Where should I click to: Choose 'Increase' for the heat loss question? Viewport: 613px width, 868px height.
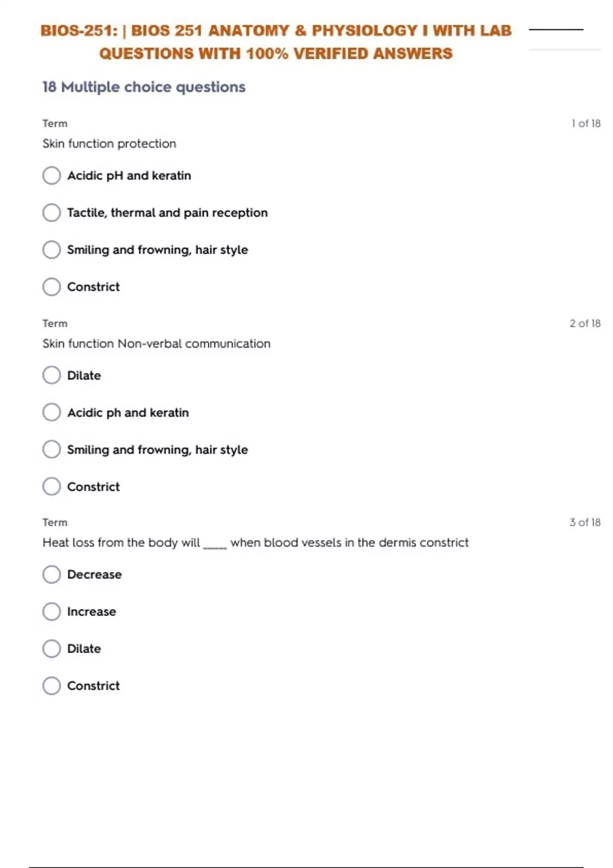[52, 612]
